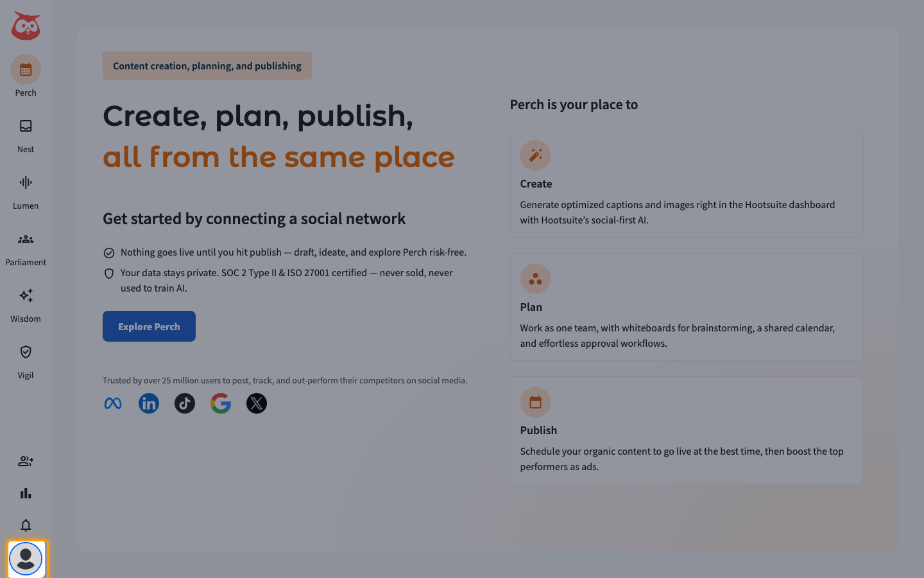Open the bar chart icon in the sidebar
Screen dimensions: 924x578
pos(26,493)
